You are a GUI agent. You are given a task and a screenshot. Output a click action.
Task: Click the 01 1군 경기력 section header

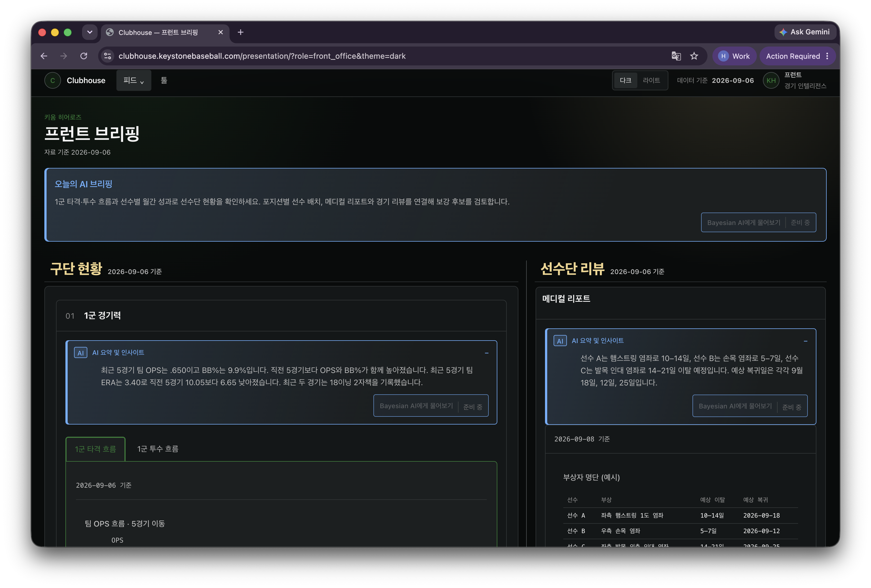281,316
